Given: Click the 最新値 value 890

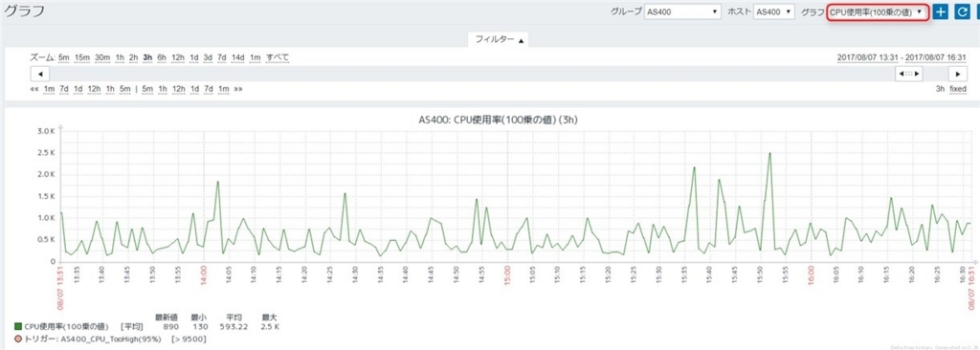Looking at the screenshot, I should [170, 326].
